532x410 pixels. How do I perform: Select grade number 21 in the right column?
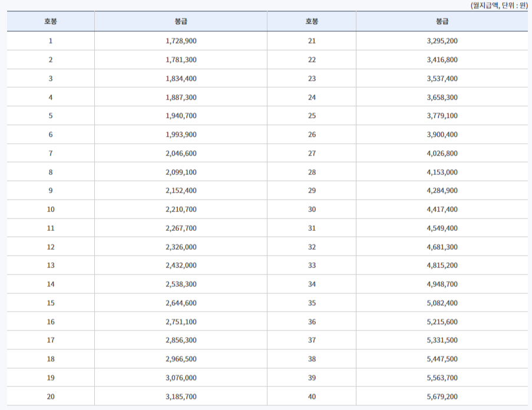(x=312, y=41)
